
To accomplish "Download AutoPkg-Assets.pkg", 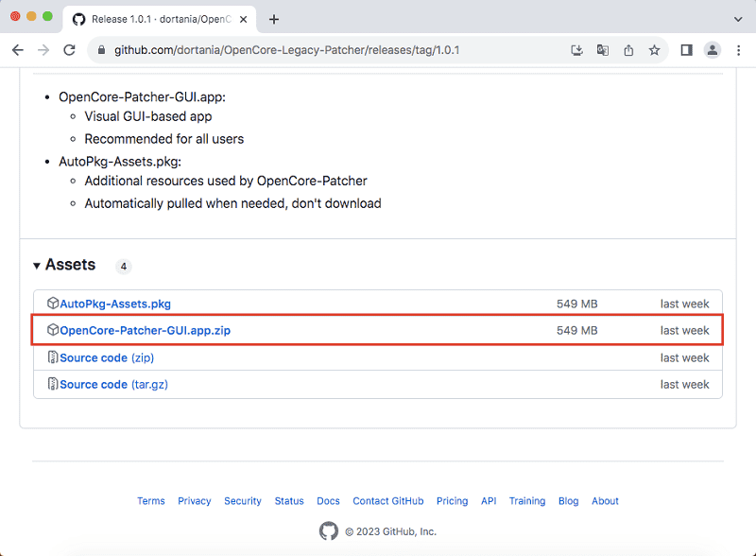I will (x=115, y=304).
